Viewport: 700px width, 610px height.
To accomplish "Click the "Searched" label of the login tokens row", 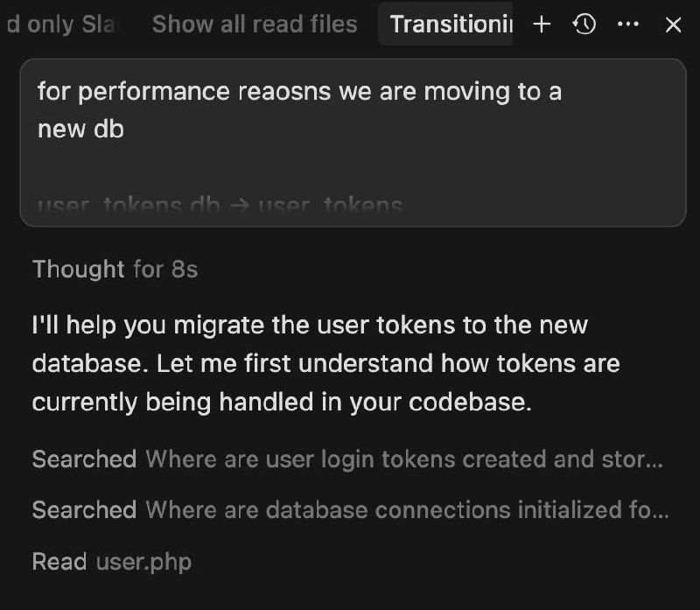I will click(x=84, y=459).
